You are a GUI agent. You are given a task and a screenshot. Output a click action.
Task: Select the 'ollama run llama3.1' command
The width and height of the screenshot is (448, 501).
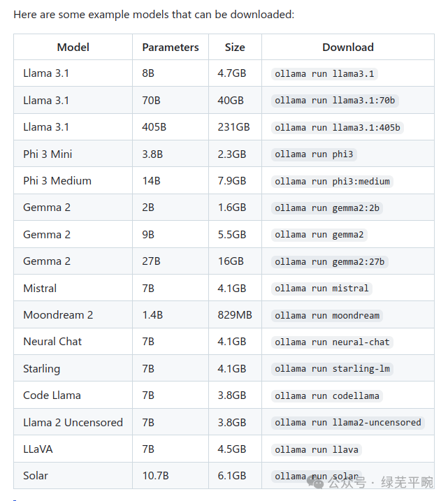324,74
